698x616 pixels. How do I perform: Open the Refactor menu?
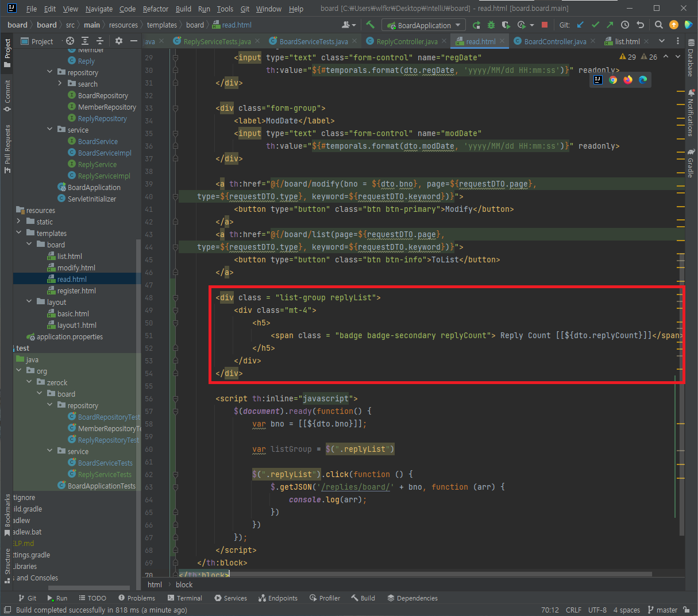156,9
